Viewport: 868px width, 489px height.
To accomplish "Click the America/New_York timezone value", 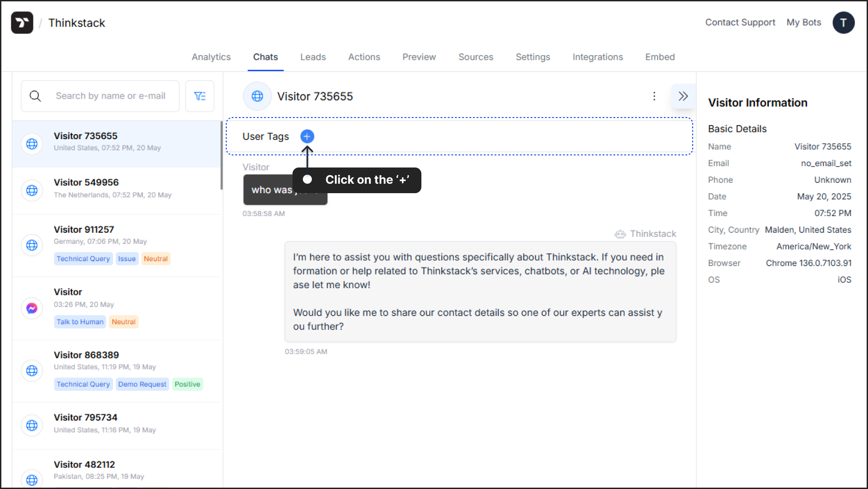I will click(813, 246).
